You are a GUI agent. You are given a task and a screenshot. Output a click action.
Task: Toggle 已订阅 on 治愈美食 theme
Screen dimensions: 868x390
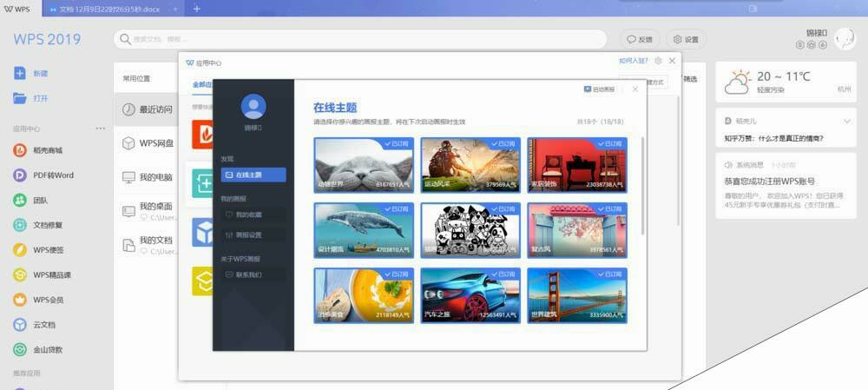click(397, 274)
